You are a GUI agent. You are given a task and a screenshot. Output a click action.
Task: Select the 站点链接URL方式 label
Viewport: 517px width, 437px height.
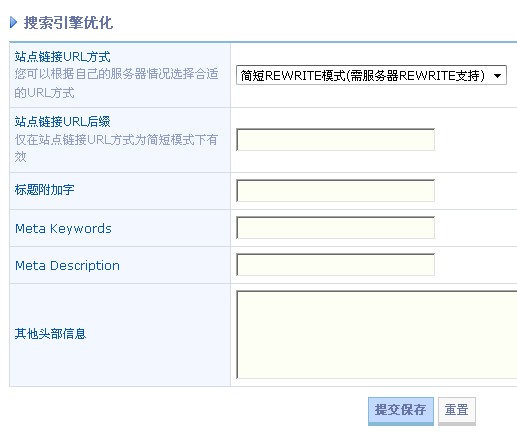point(62,57)
